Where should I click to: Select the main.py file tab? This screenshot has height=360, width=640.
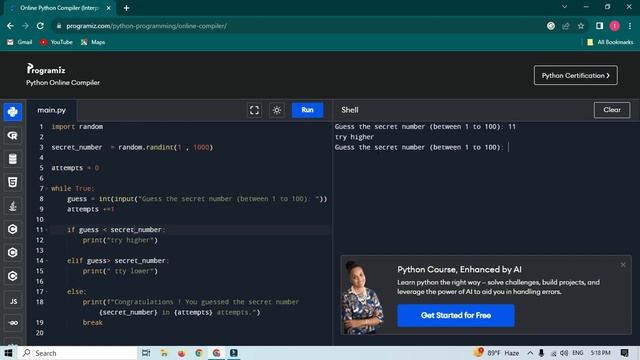coord(52,110)
